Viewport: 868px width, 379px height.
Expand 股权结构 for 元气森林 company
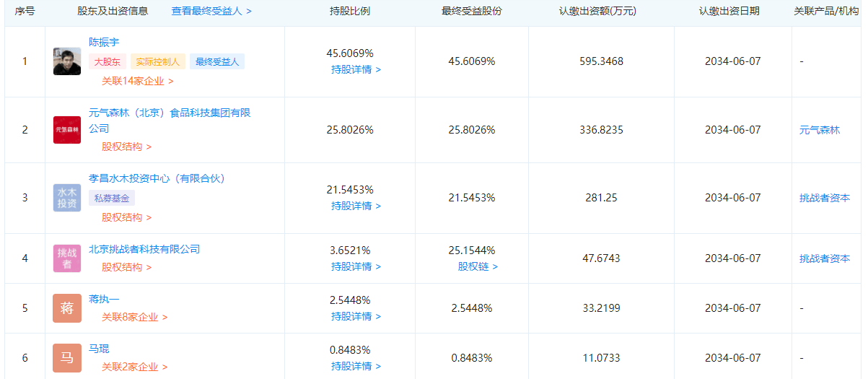126,147
